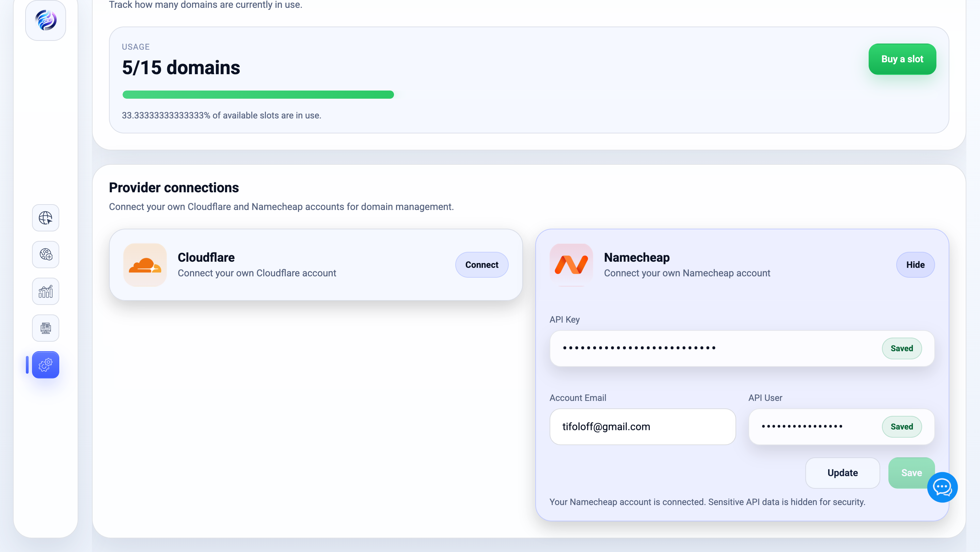Click the Buy a slot button
Viewport: 980px width, 552px height.
pos(902,59)
